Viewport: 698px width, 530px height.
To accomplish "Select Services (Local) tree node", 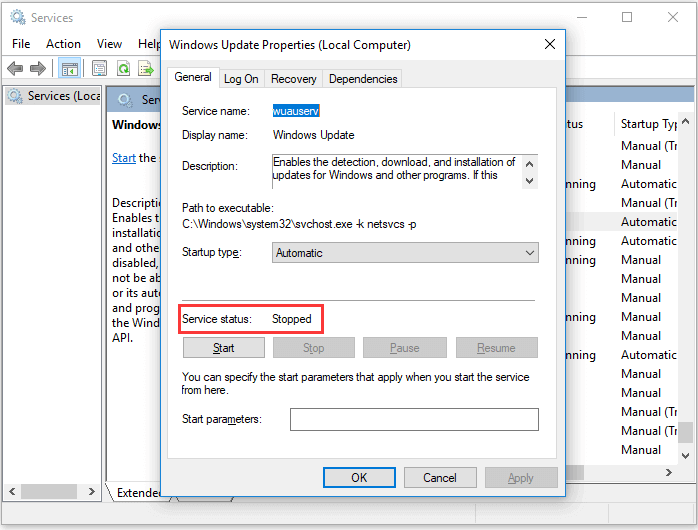I will tap(54, 96).
